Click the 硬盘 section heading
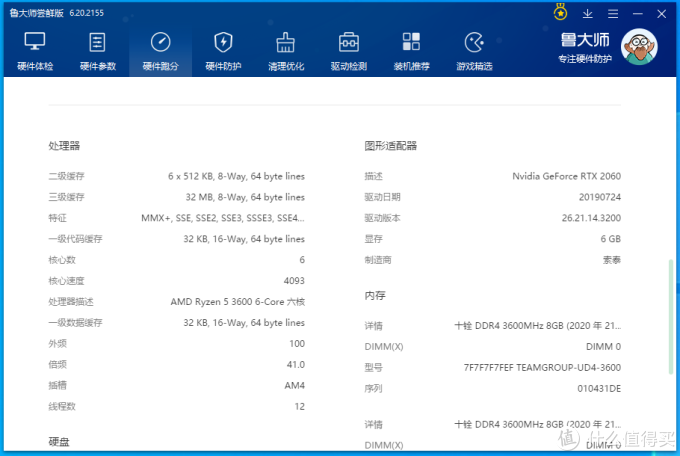680x456 pixels. [x=59, y=442]
